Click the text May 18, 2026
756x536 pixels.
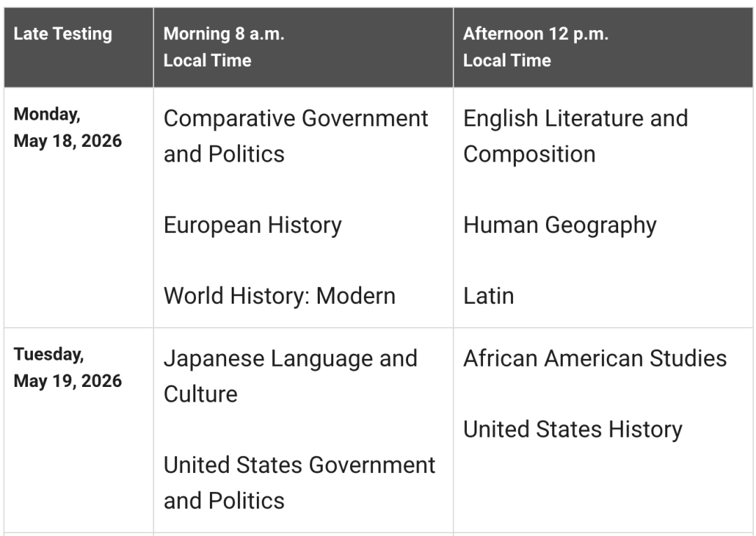click(67, 141)
